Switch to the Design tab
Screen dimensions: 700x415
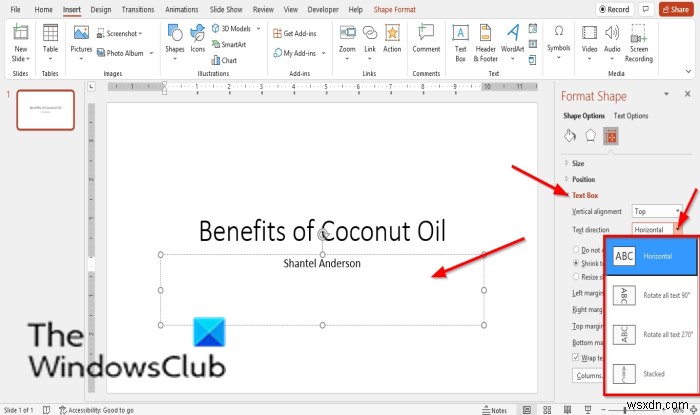(100, 9)
